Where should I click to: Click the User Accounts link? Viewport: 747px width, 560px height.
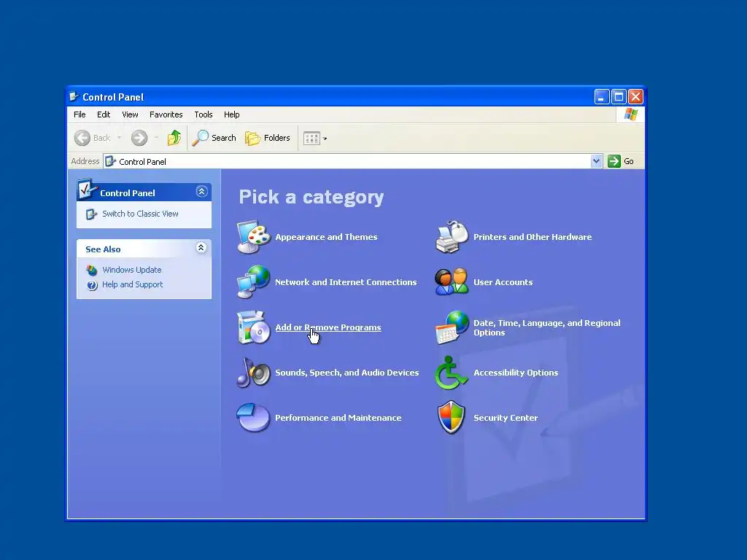[x=503, y=282]
